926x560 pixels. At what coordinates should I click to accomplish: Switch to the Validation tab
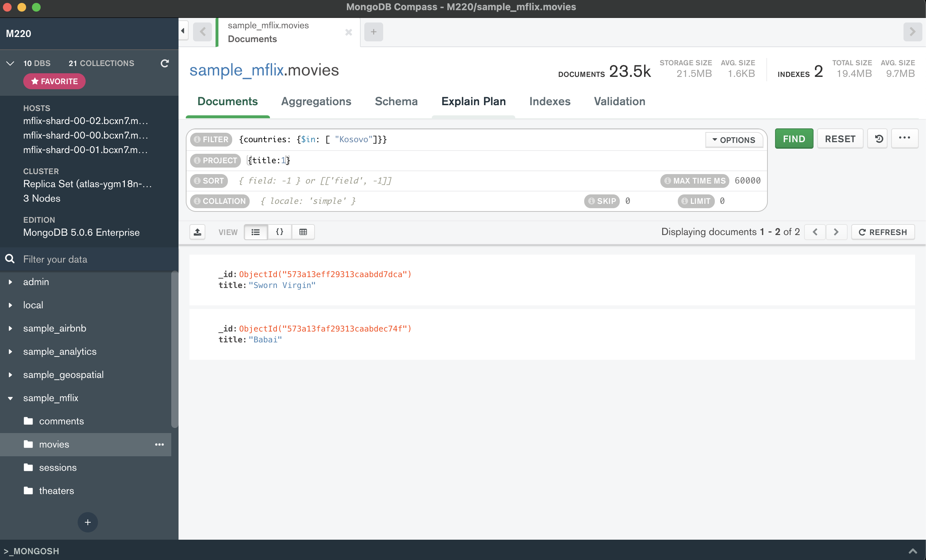619,102
